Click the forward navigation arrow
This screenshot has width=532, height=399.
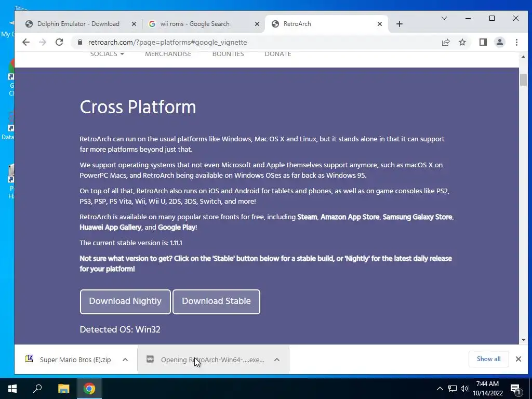tap(43, 42)
